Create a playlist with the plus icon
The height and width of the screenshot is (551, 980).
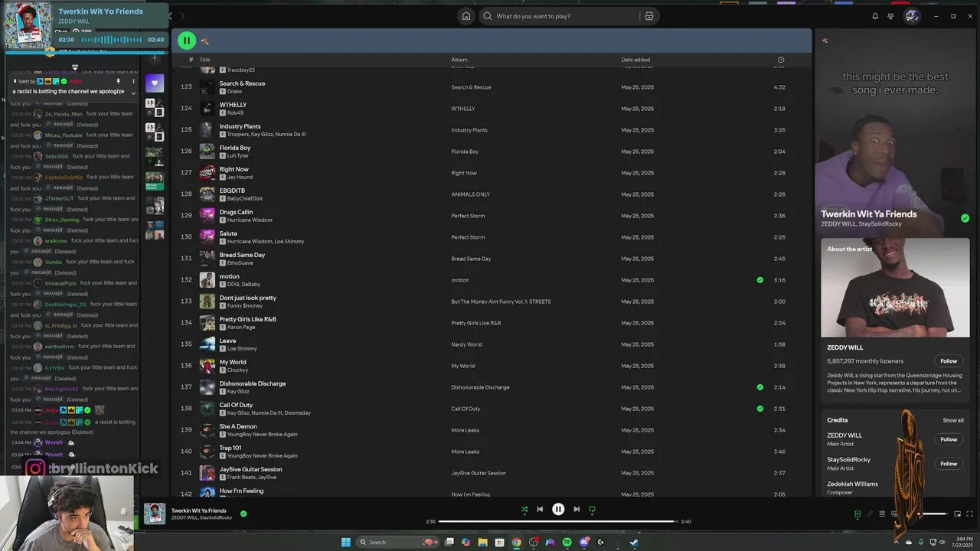pos(155,58)
